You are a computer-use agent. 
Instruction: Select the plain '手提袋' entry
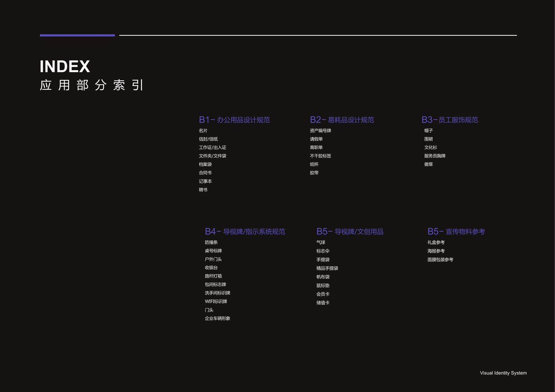323,260
